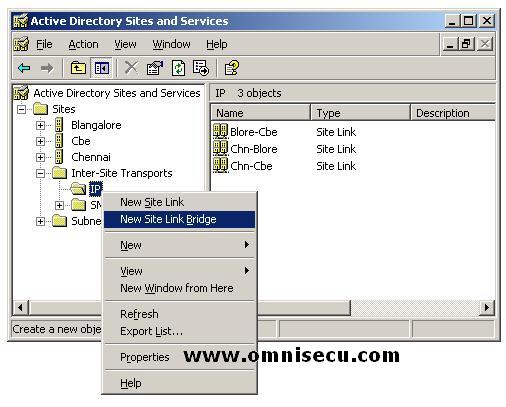Select the IP tree item label

pos(95,189)
